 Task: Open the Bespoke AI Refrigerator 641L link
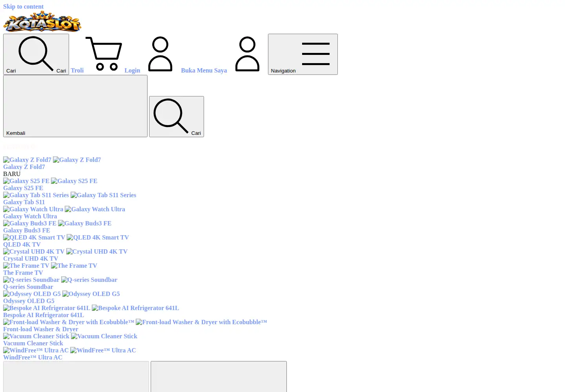(x=44, y=315)
